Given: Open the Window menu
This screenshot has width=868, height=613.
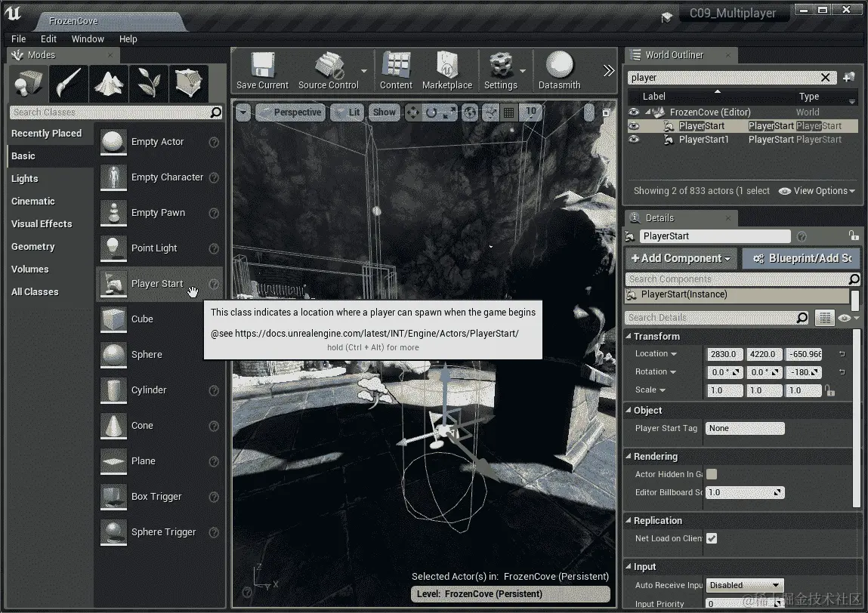Looking at the screenshot, I should click(x=88, y=39).
